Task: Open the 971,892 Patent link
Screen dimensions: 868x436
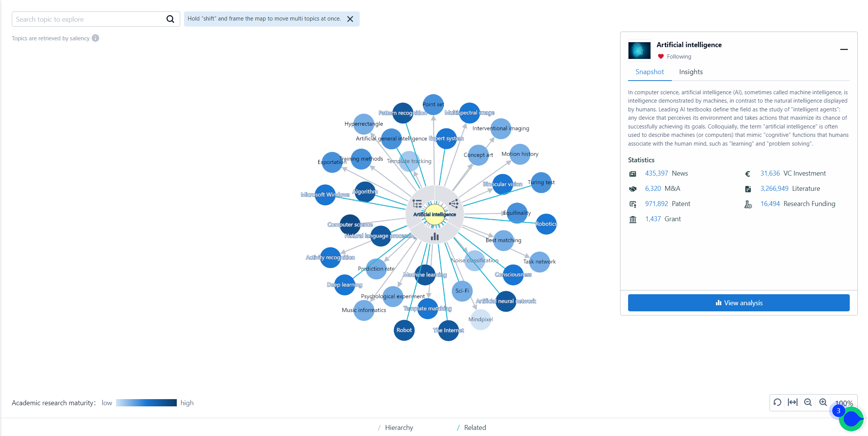Action: (x=656, y=204)
